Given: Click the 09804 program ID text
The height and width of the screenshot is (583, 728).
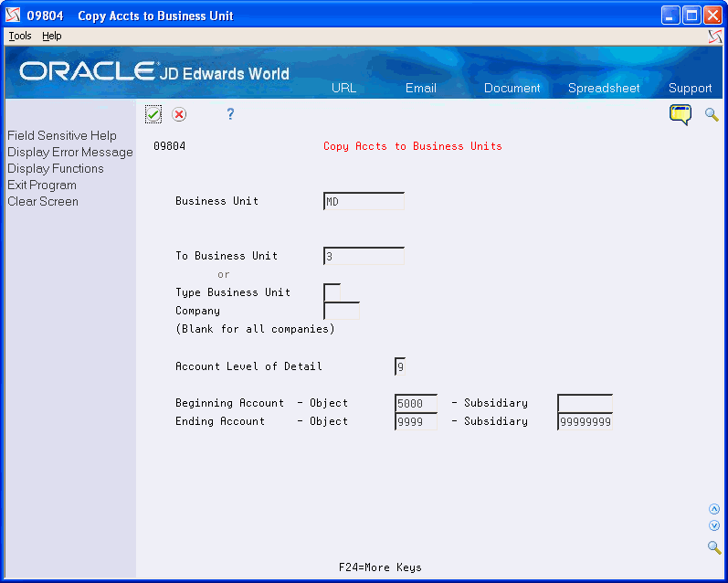Looking at the screenshot, I should point(170,146).
